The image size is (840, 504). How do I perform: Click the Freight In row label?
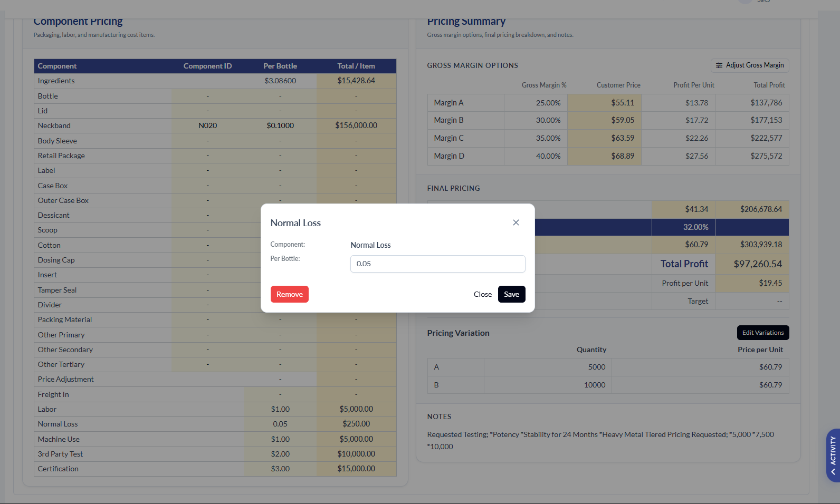click(53, 394)
